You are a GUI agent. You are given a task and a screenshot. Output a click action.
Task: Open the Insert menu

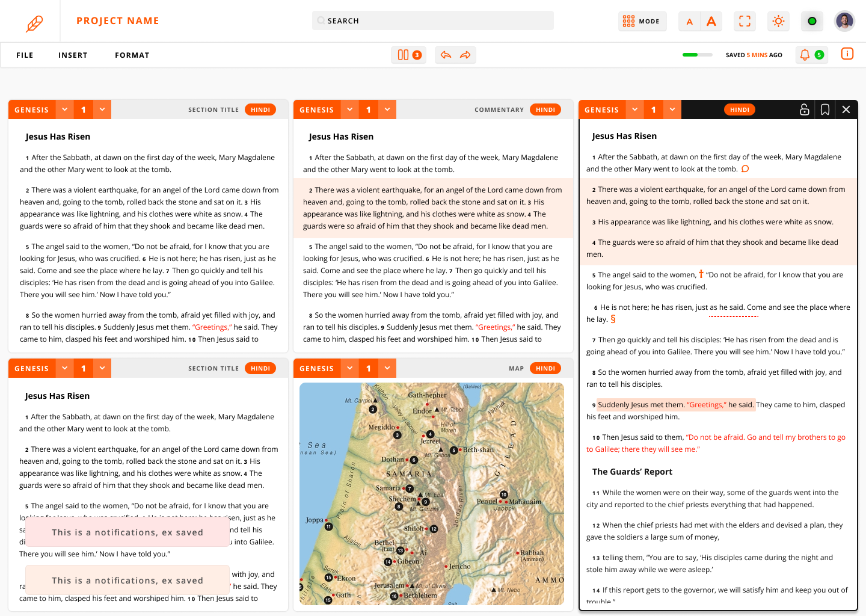[x=73, y=55]
